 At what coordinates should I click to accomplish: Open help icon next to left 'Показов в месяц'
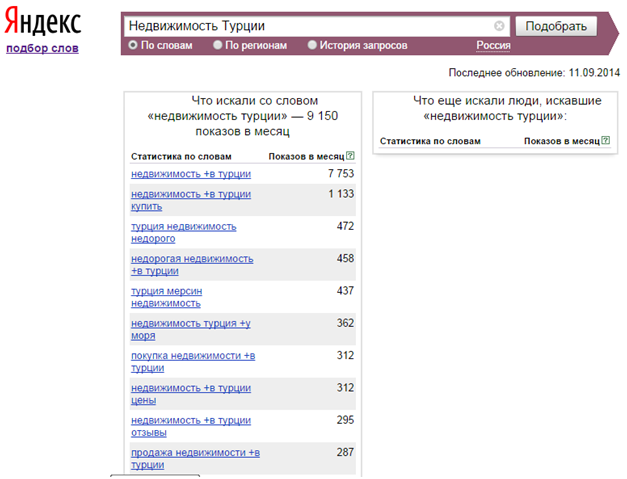pyautogui.click(x=350, y=156)
